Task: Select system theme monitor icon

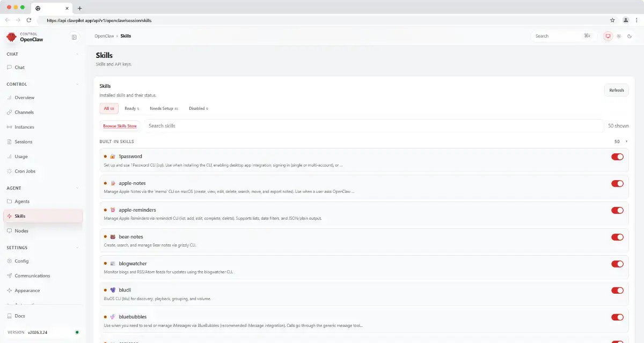Action: 608,36
